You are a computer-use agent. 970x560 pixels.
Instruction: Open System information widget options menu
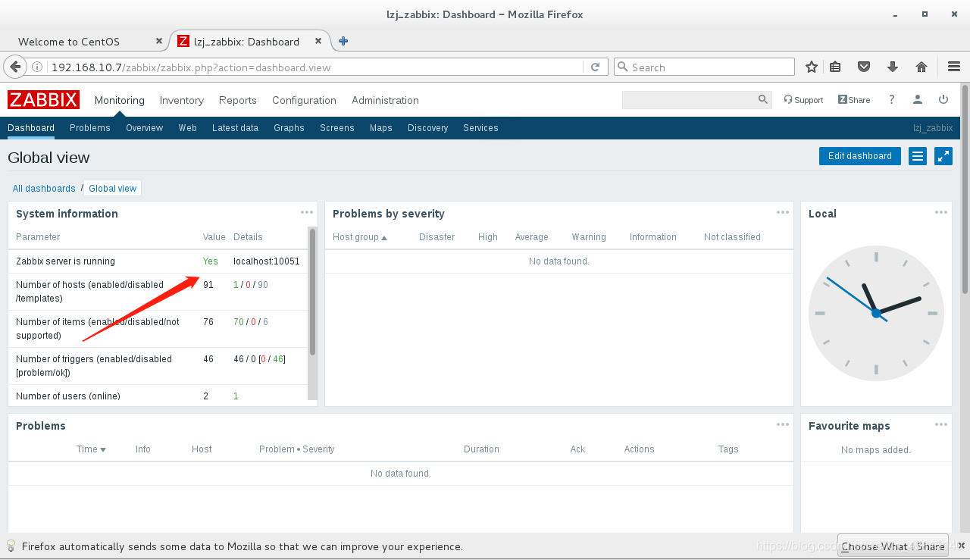tap(306, 212)
